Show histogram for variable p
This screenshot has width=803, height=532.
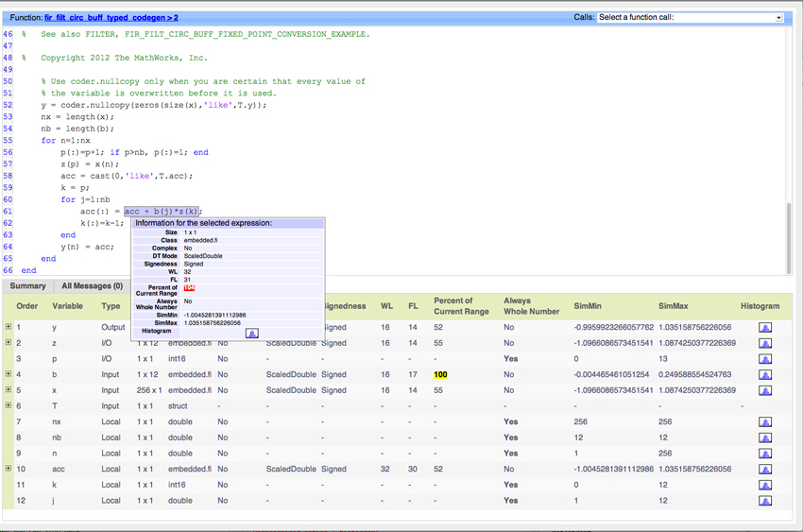(x=764, y=359)
